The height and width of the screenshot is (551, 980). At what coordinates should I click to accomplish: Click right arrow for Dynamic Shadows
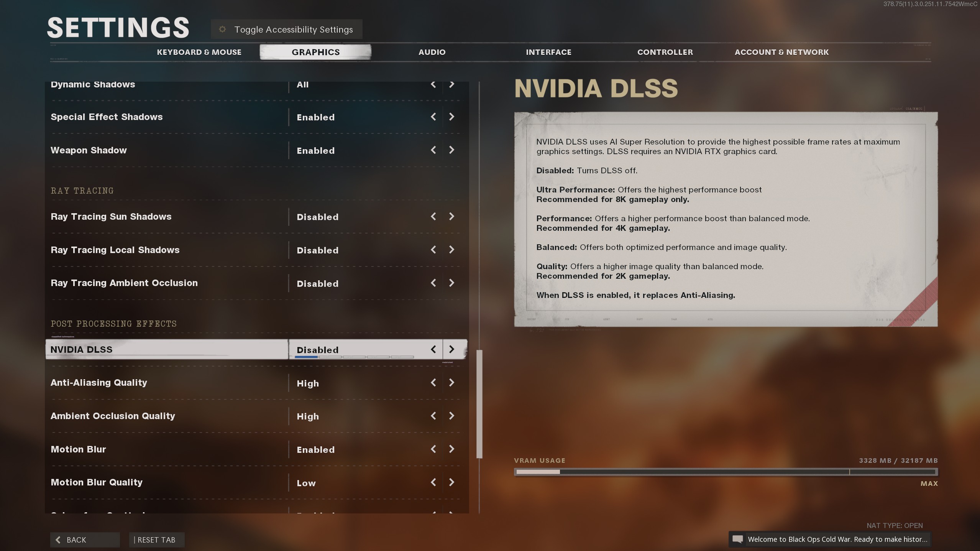451,84
